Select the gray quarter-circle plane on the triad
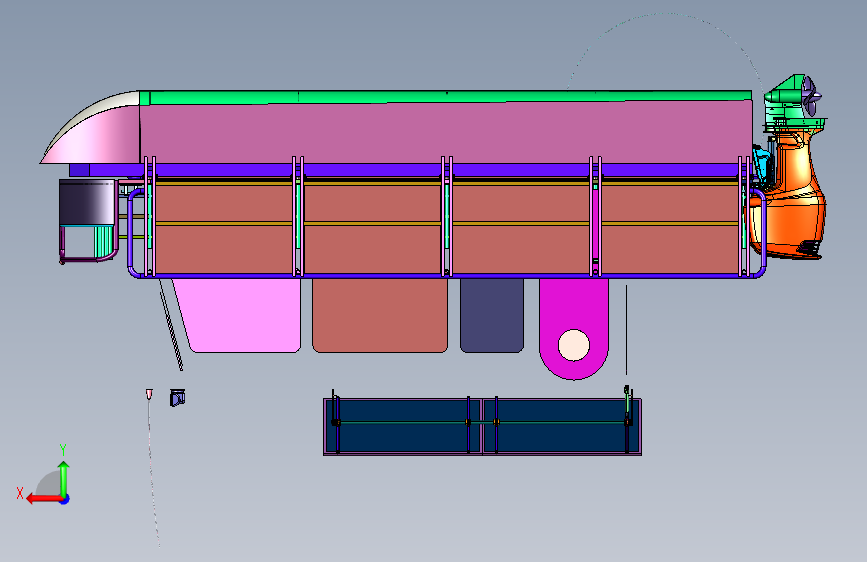Viewport: 867px width, 562px height. (48, 483)
